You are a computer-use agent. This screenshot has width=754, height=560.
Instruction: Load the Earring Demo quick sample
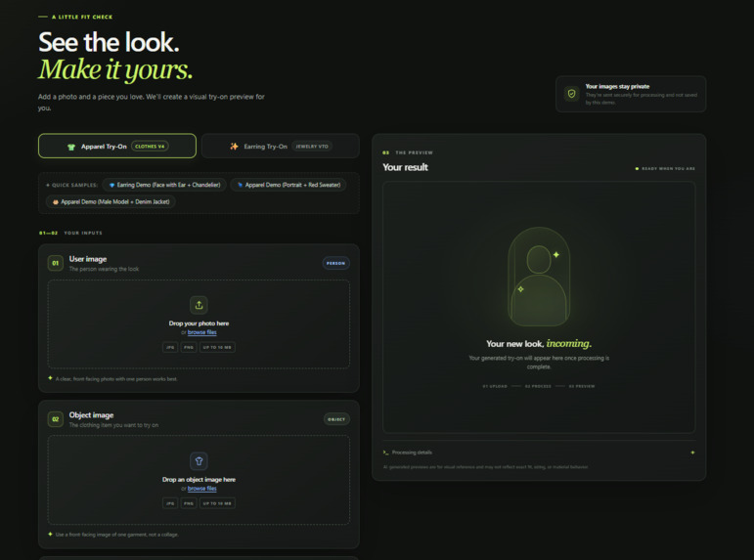pyautogui.click(x=164, y=185)
